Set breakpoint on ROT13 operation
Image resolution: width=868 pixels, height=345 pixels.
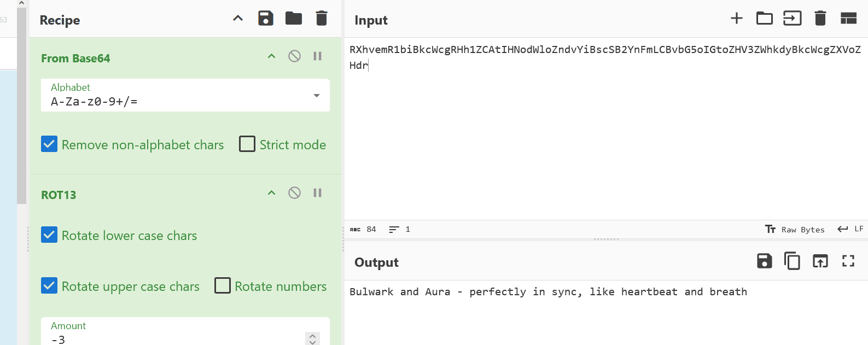317,193
